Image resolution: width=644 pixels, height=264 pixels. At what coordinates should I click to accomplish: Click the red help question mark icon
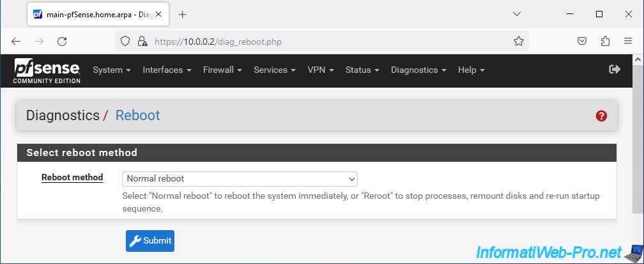click(x=601, y=116)
